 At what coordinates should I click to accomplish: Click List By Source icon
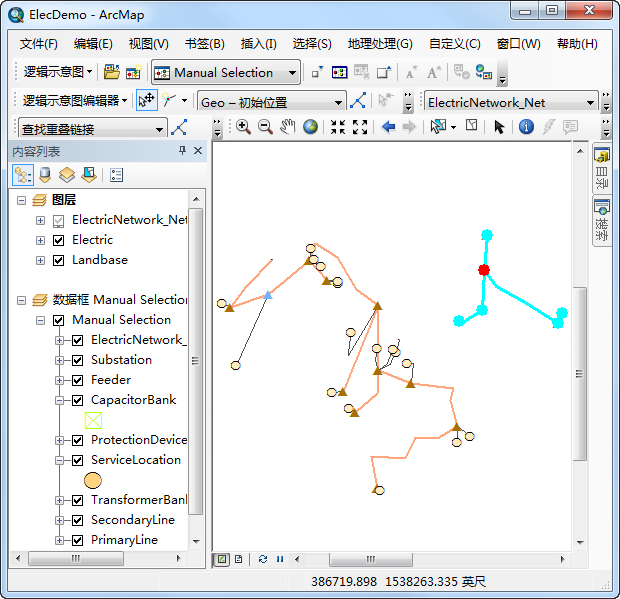pyautogui.click(x=45, y=175)
